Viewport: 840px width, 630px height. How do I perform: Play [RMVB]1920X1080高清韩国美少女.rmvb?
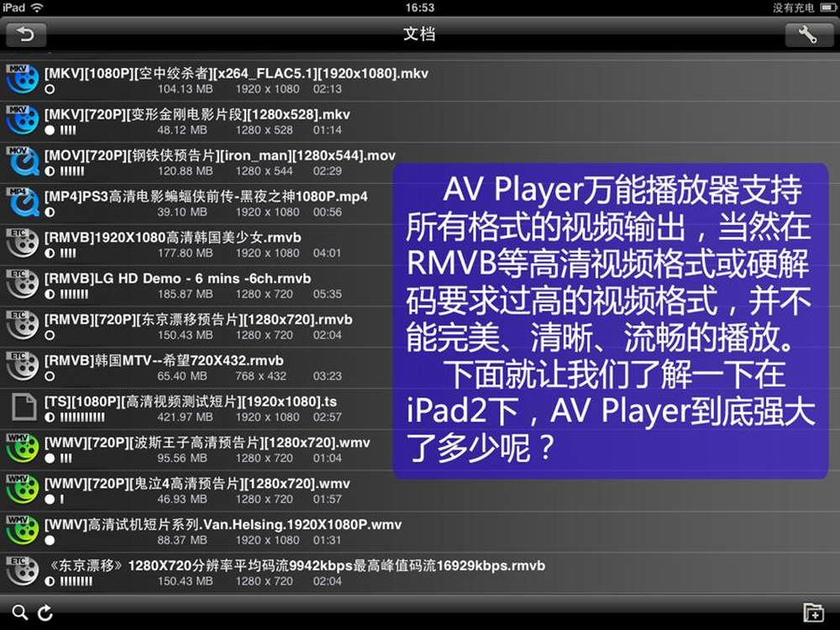pyautogui.click(x=172, y=238)
